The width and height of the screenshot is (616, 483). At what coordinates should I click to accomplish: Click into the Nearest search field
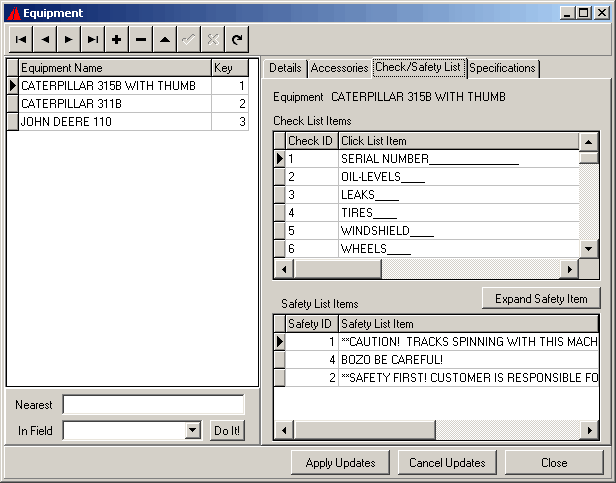point(153,404)
